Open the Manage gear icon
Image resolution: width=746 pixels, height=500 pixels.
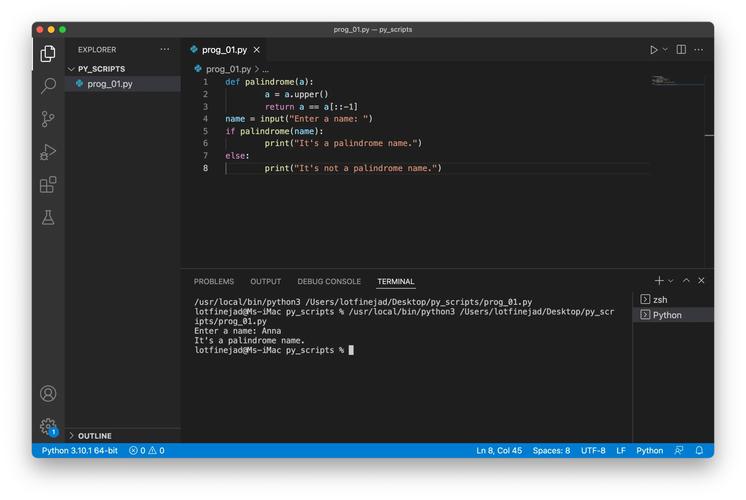point(48,426)
